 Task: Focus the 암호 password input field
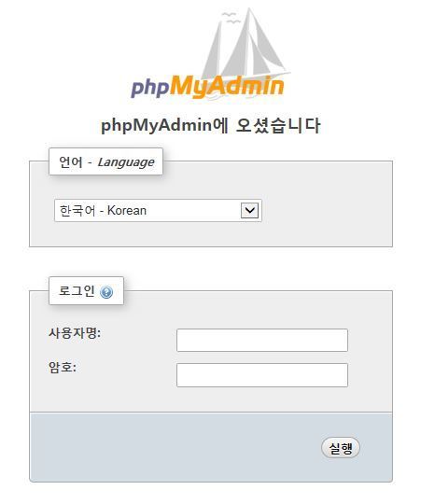[262, 375]
